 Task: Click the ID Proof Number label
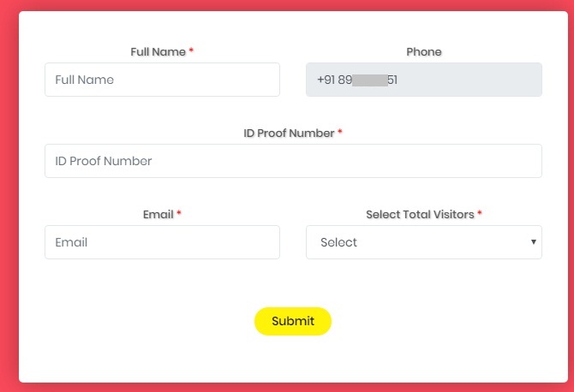(x=289, y=134)
